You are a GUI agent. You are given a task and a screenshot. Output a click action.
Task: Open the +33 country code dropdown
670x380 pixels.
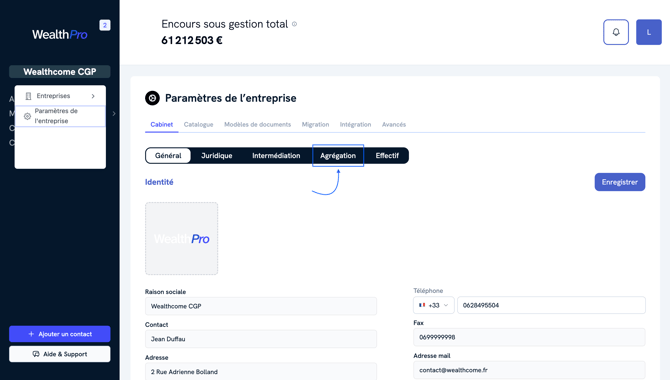[434, 305]
